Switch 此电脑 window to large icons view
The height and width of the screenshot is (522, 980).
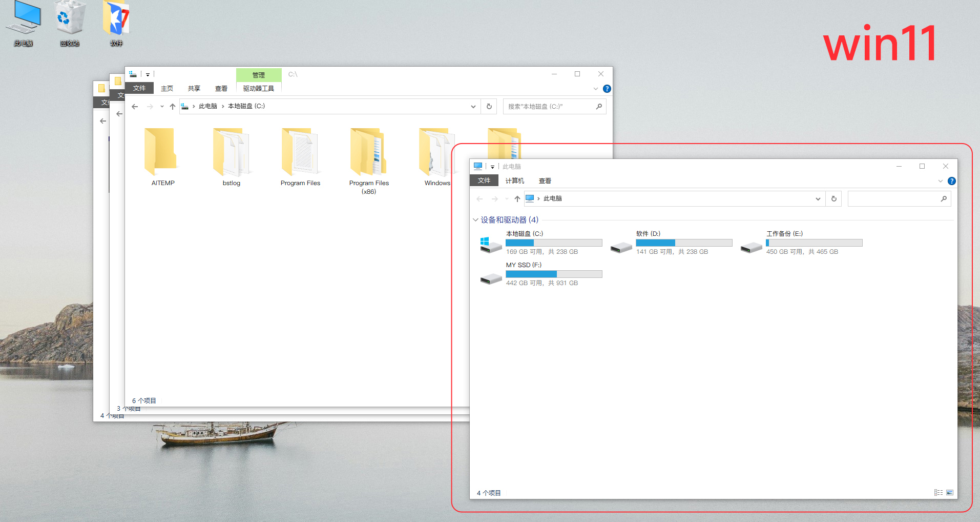pos(950,493)
